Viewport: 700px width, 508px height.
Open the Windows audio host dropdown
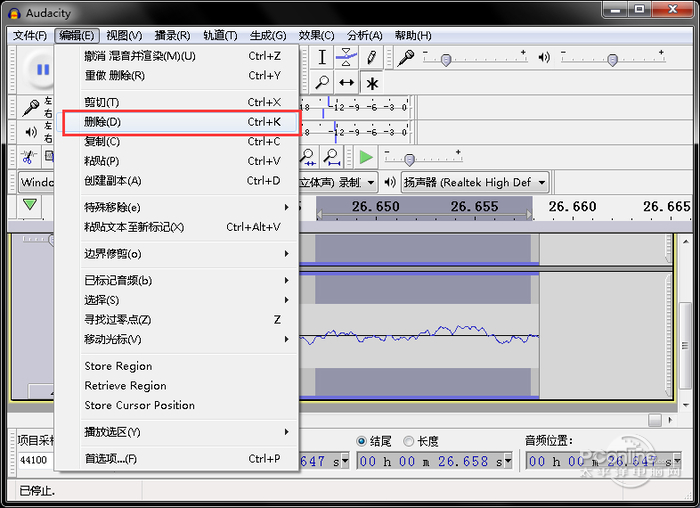tap(36, 182)
